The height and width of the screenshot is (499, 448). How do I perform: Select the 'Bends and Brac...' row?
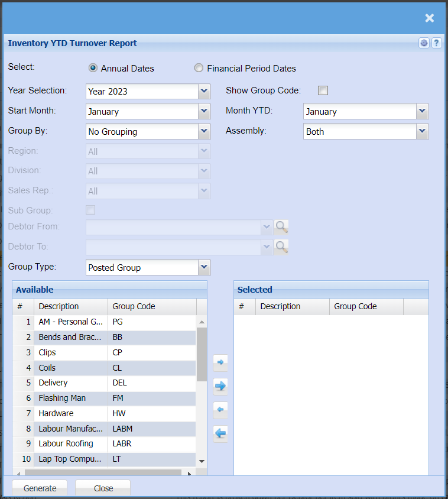pos(104,337)
